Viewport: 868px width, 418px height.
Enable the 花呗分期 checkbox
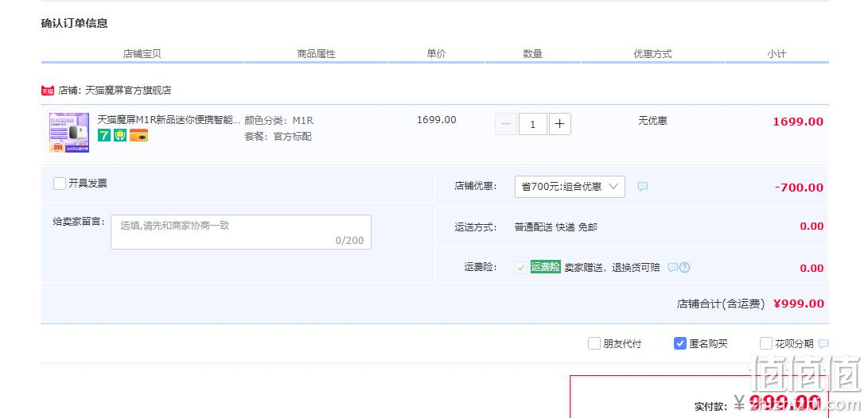[x=765, y=343]
